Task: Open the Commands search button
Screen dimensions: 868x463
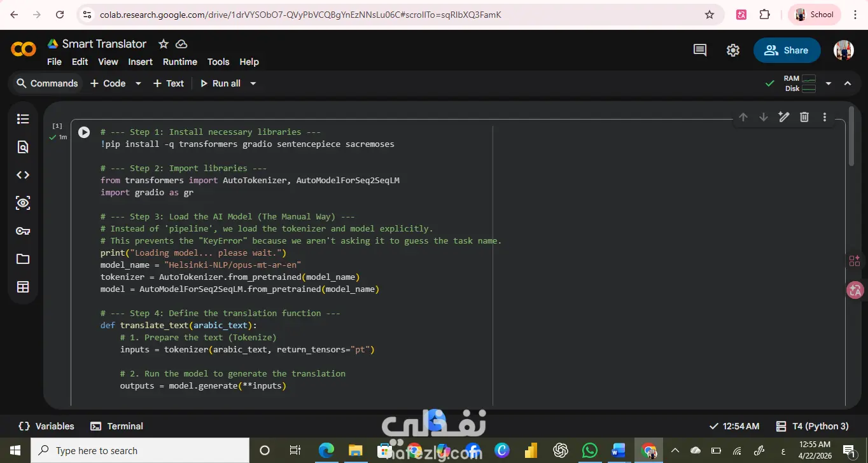Action: (47, 83)
